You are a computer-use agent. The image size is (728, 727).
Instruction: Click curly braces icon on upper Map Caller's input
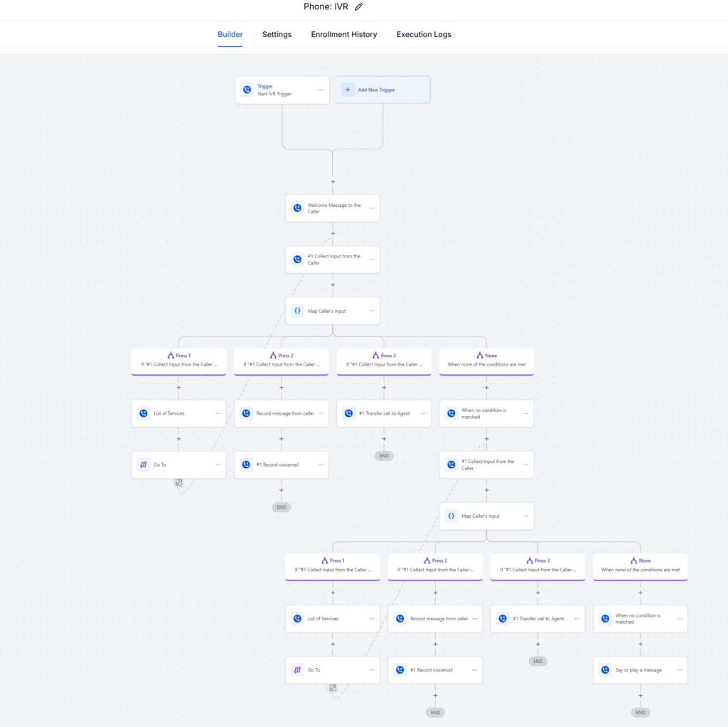(x=297, y=311)
